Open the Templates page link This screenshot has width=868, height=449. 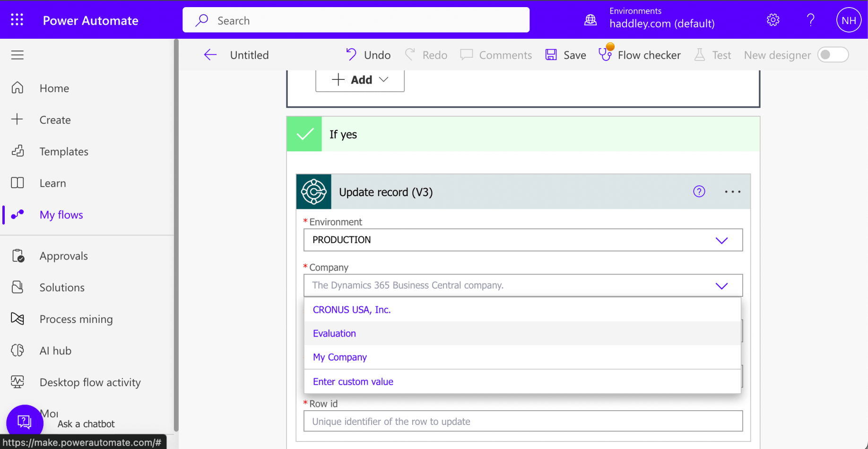click(x=64, y=151)
